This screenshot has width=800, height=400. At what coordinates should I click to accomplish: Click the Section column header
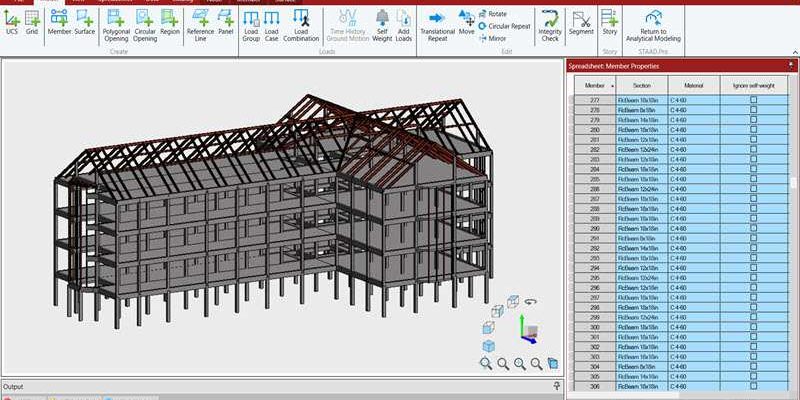[x=642, y=86]
